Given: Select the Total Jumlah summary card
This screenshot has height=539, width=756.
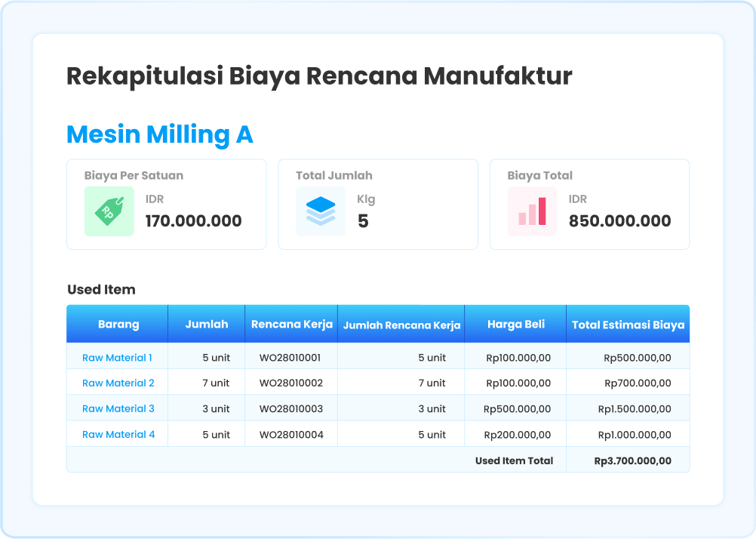Looking at the screenshot, I should pyautogui.click(x=377, y=204).
